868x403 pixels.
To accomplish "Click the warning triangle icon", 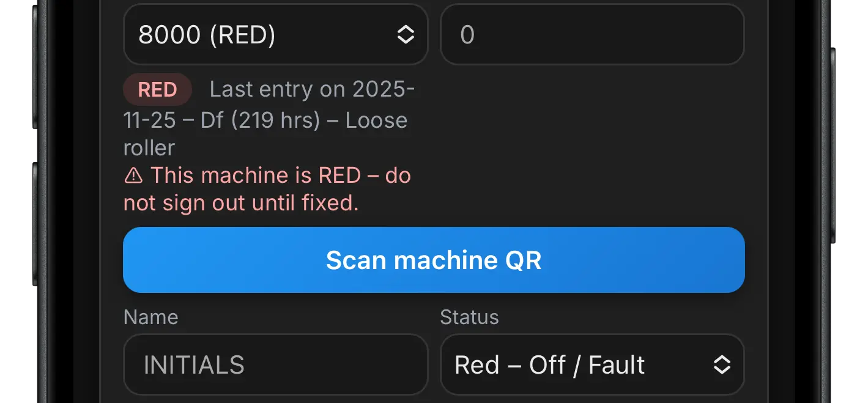I will click(x=133, y=176).
